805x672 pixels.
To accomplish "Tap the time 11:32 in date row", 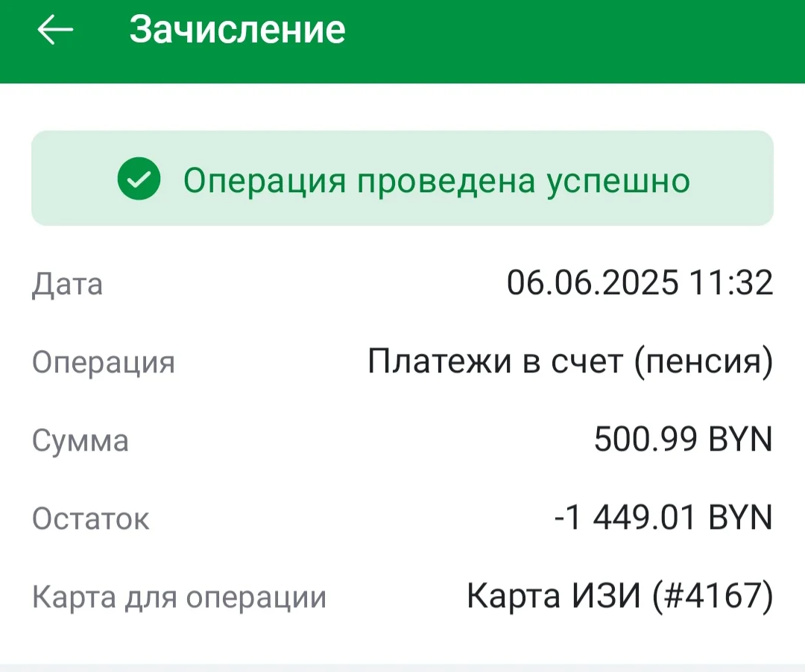I will pyautogui.click(x=731, y=282).
